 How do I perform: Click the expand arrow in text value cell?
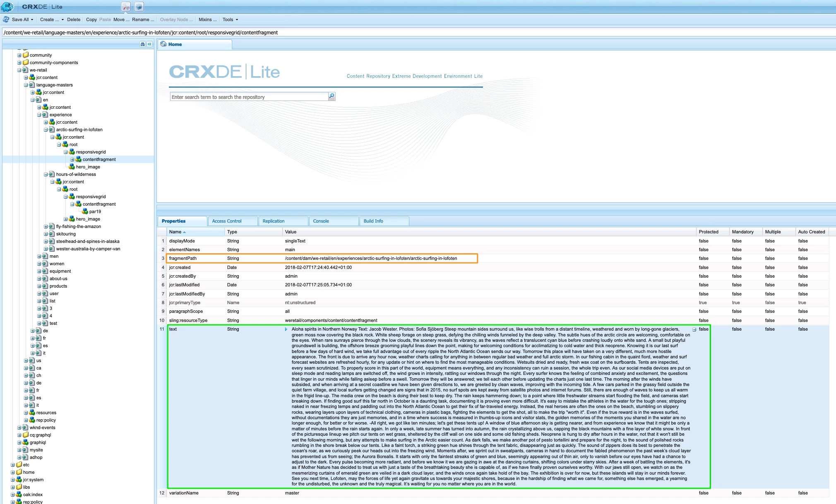[286, 329]
